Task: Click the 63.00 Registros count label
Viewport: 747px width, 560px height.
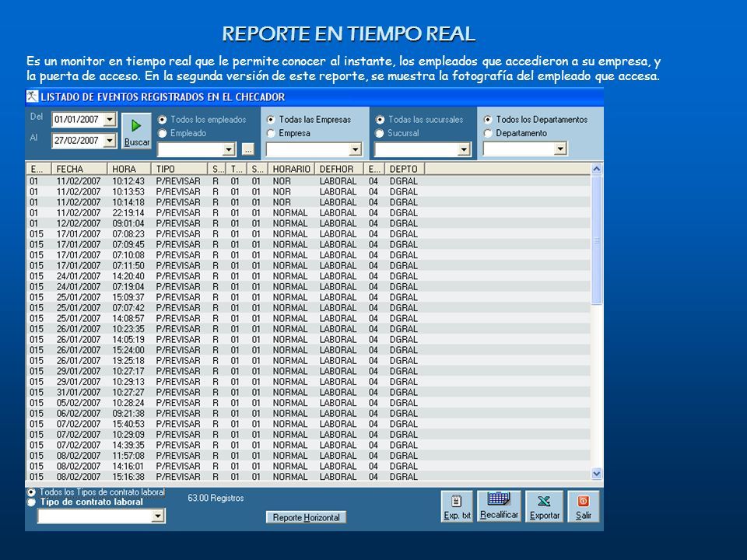Action: (x=216, y=498)
